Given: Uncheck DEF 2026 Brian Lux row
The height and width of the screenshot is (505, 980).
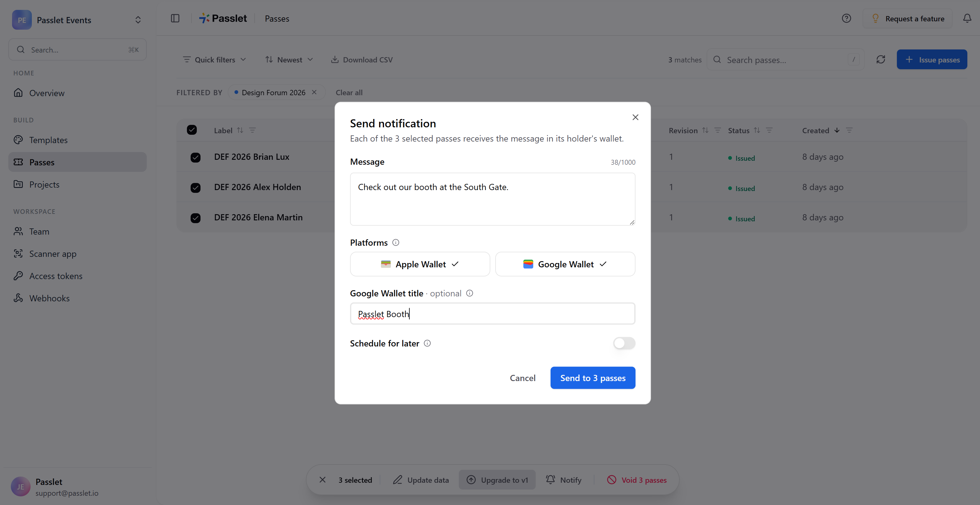Looking at the screenshot, I should (x=196, y=157).
